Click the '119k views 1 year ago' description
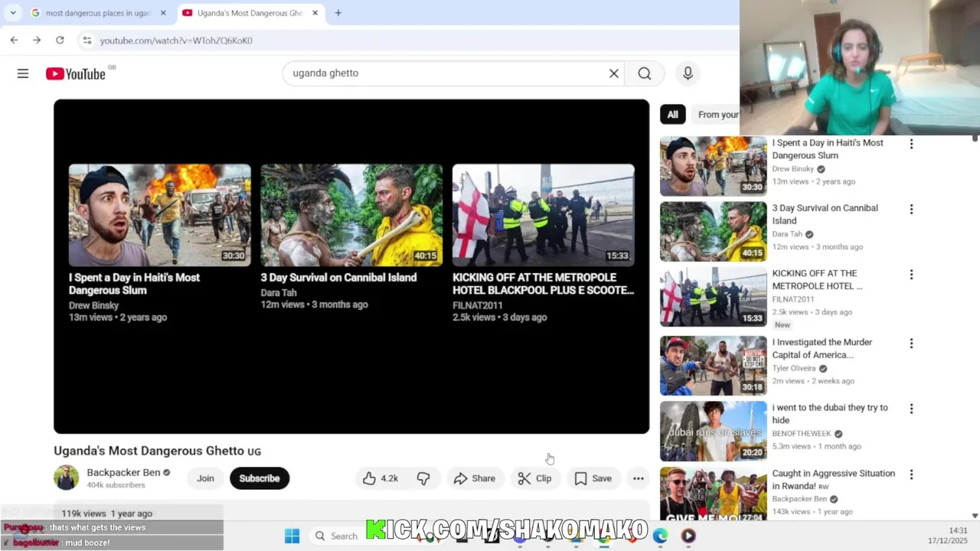This screenshot has height=551, width=980. pos(106,514)
